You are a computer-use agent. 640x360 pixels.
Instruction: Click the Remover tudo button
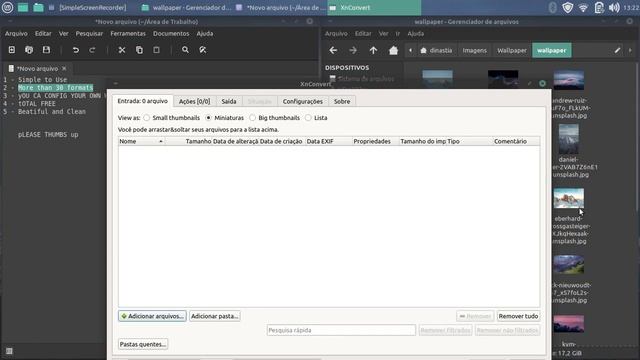518,316
